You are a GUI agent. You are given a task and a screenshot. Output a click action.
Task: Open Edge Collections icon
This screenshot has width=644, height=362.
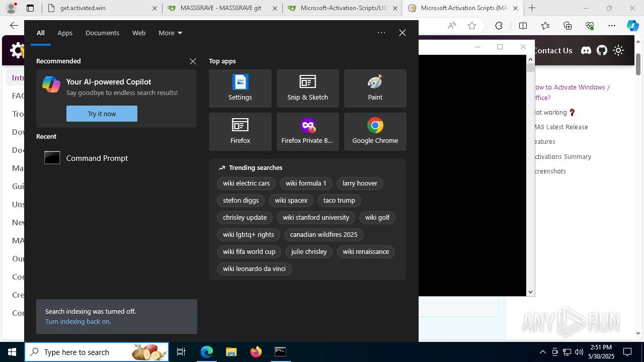coord(568,26)
